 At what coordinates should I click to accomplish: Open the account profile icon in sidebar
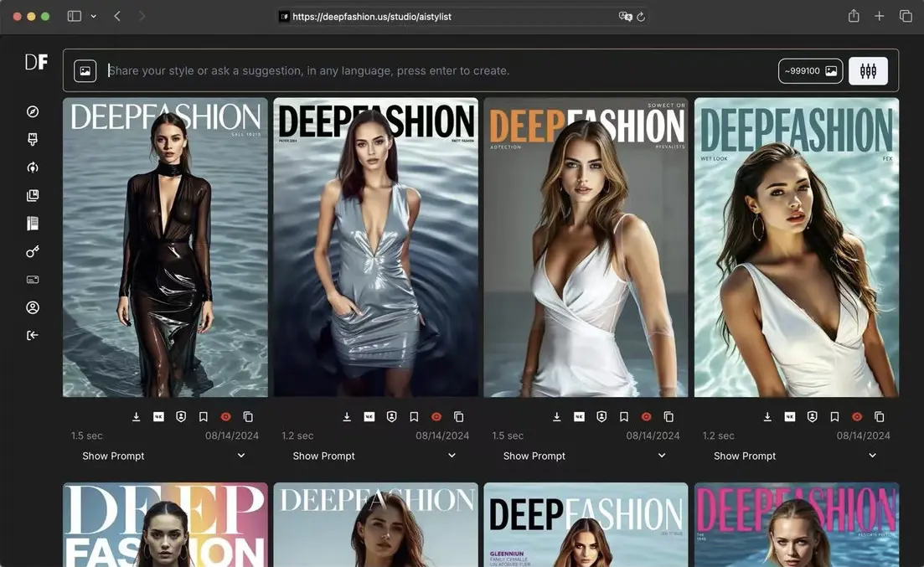pos(33,307)
